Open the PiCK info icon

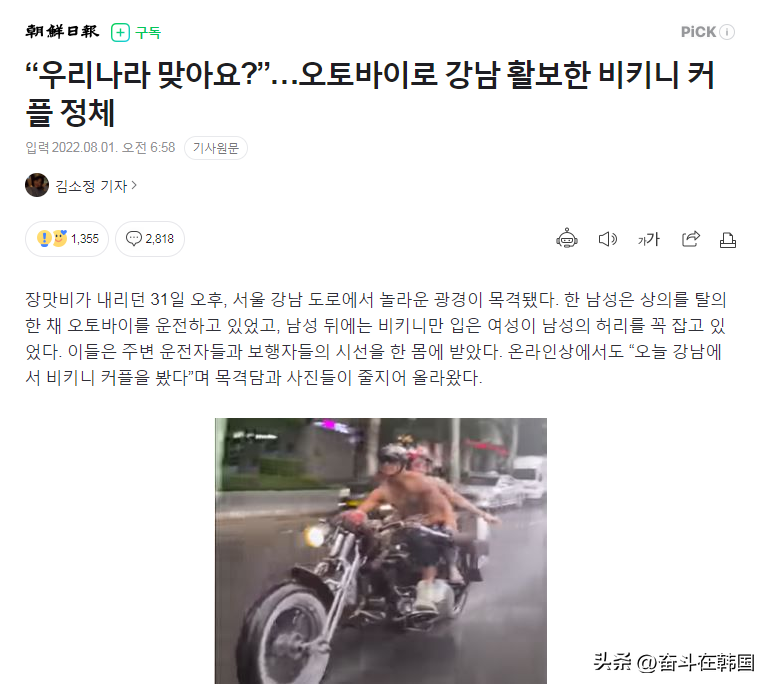[x=727, y=32]
